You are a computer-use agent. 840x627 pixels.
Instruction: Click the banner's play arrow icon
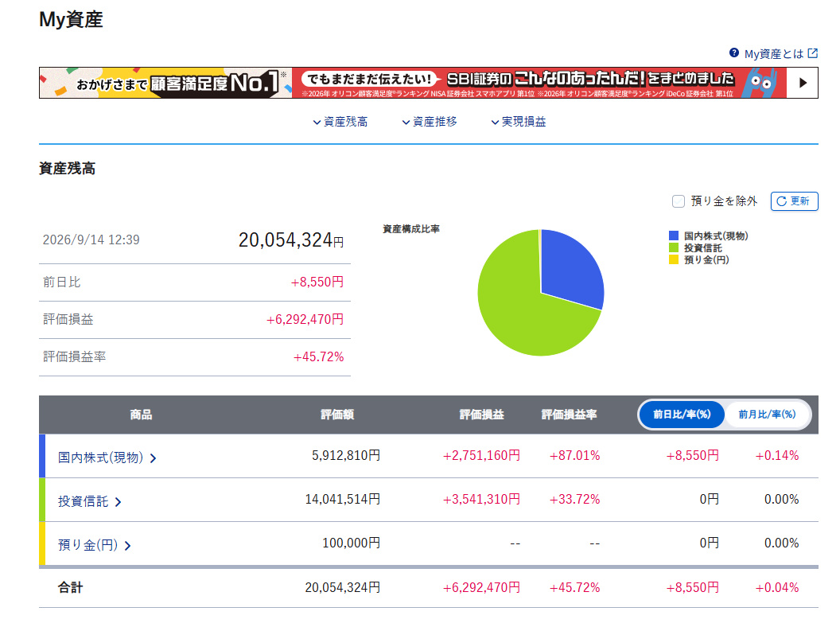(803, 83)
